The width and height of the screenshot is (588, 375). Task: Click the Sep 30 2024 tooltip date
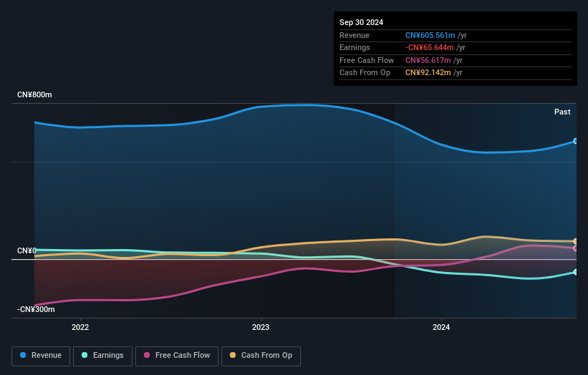point(361,22)
